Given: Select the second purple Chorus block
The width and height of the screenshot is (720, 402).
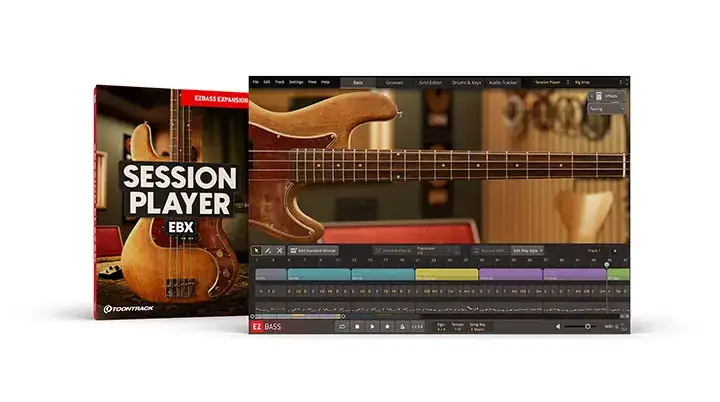Looking at the screenshot, I should click(574, 275).
